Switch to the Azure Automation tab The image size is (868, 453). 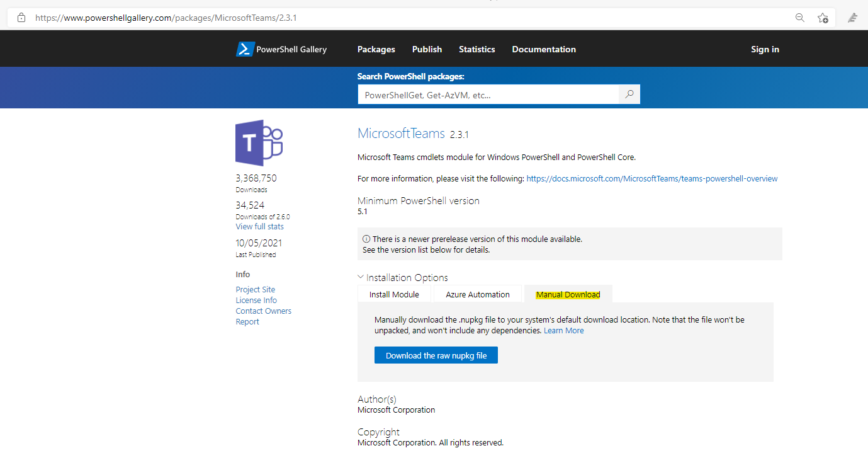478,294
